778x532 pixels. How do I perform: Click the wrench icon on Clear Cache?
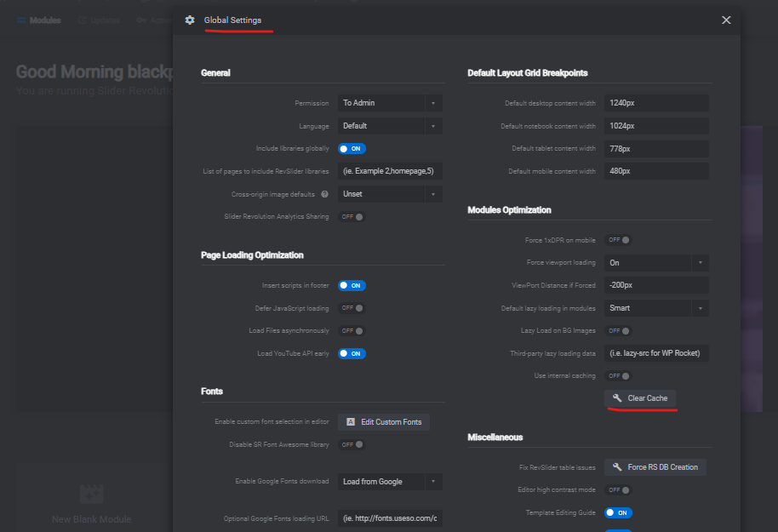[617, 398]
